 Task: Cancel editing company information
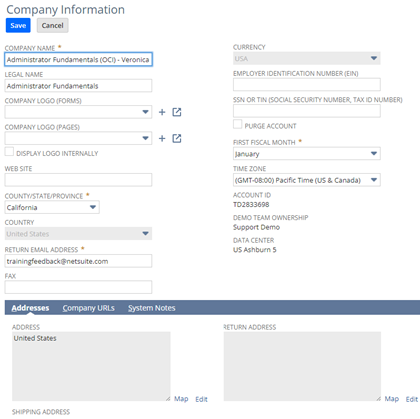pos(52,26)
